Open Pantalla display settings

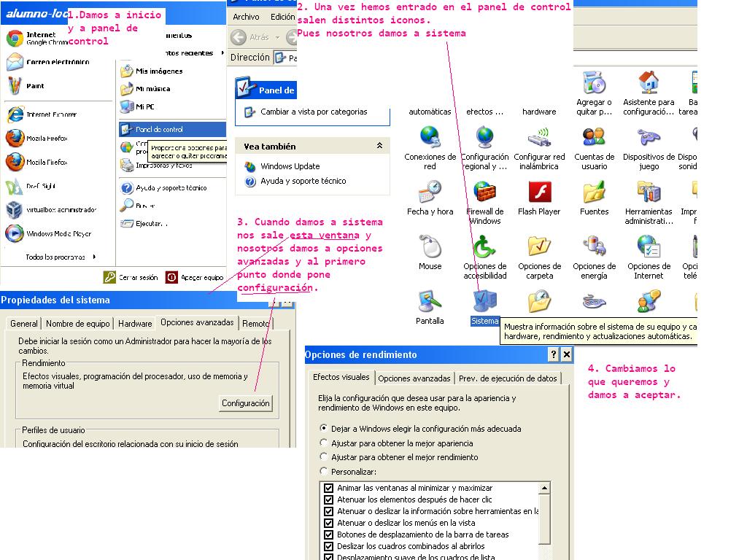pos(430,308)
